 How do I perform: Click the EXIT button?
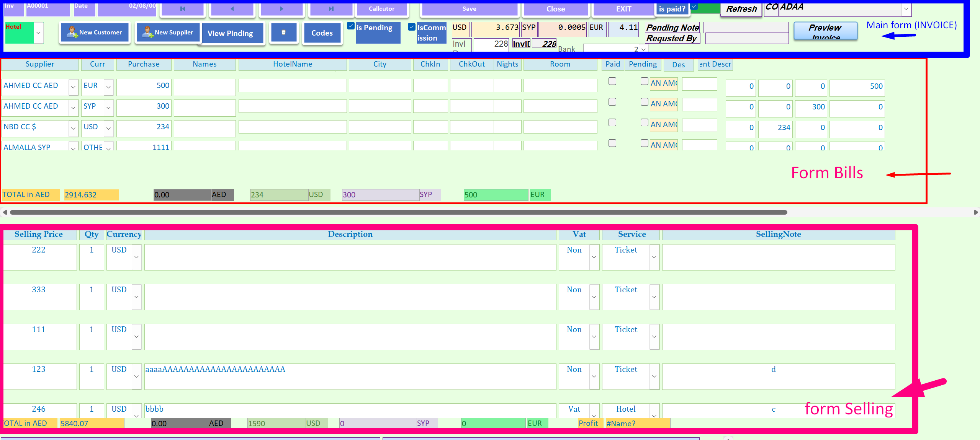point(623,9)
